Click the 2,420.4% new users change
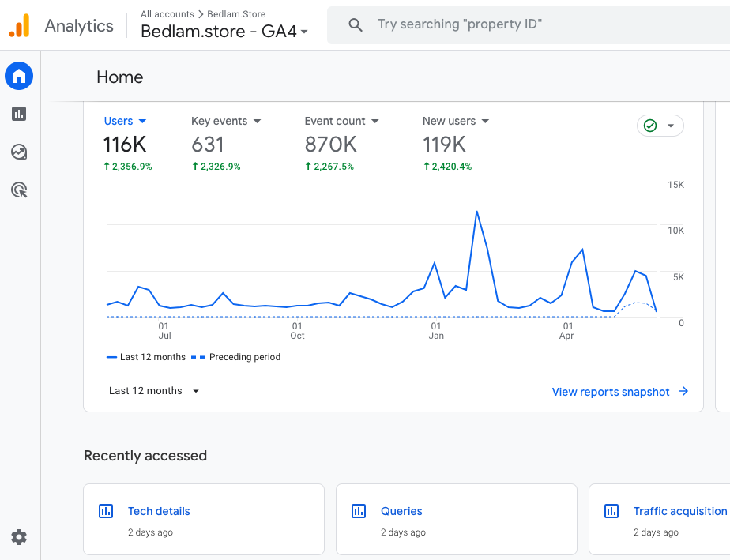Image resolution: width=730 pixels, height=560 pixels. pos(447,166)
